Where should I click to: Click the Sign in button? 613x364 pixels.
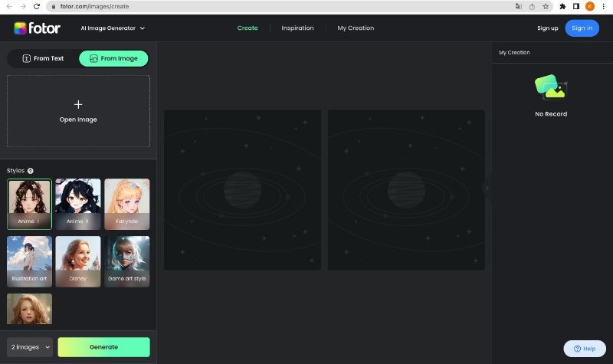(x=582, y=28)
